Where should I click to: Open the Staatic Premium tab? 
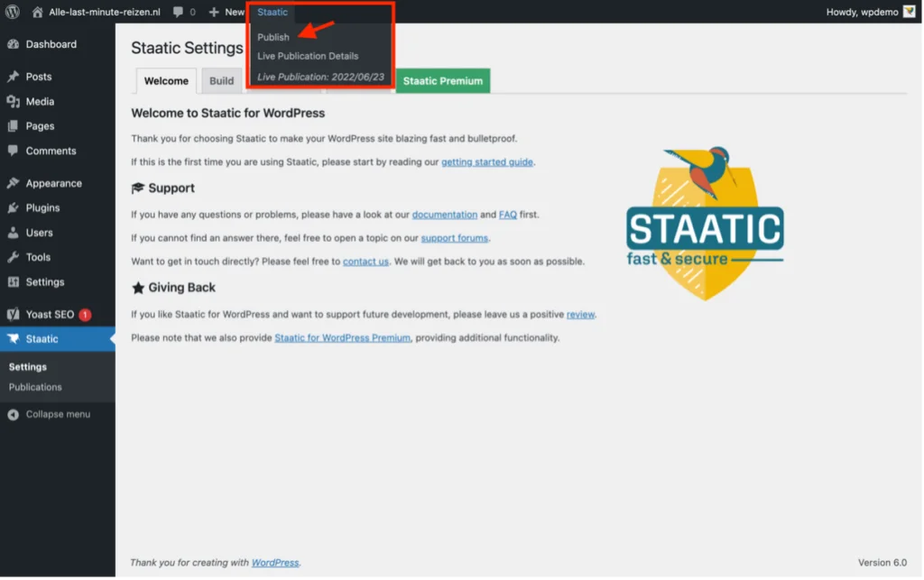coord(442,80)
